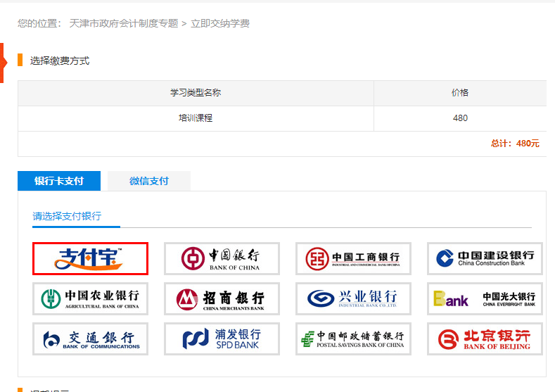Screen dimensions: 555x392
Task: Click 立即交纳学费 breadcrumb item
Action: 220,23
